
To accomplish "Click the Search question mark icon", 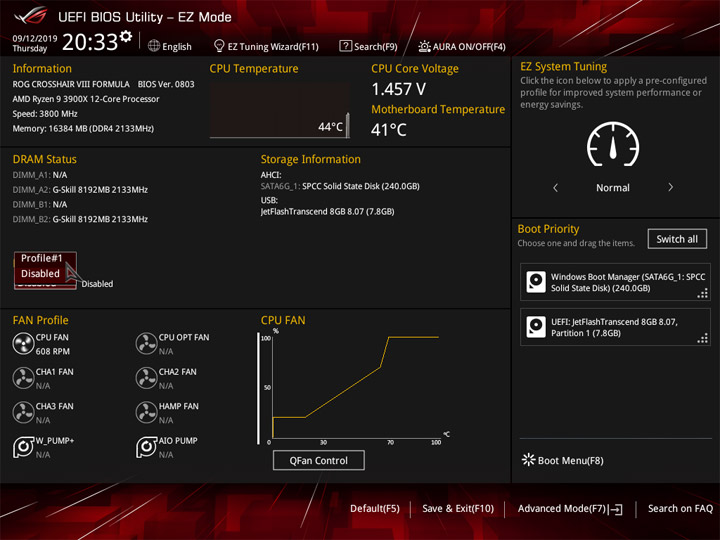I will (x=345, y=46).
